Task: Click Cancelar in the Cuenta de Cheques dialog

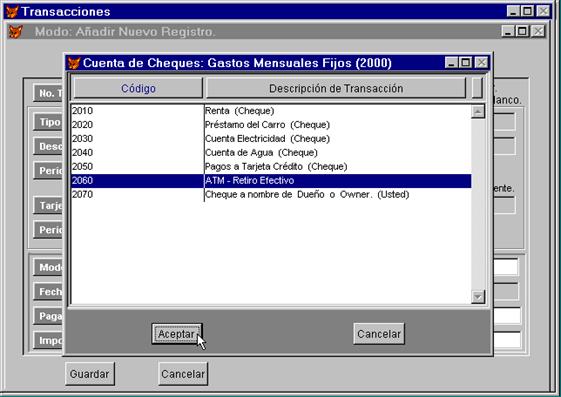Action: 379,334
